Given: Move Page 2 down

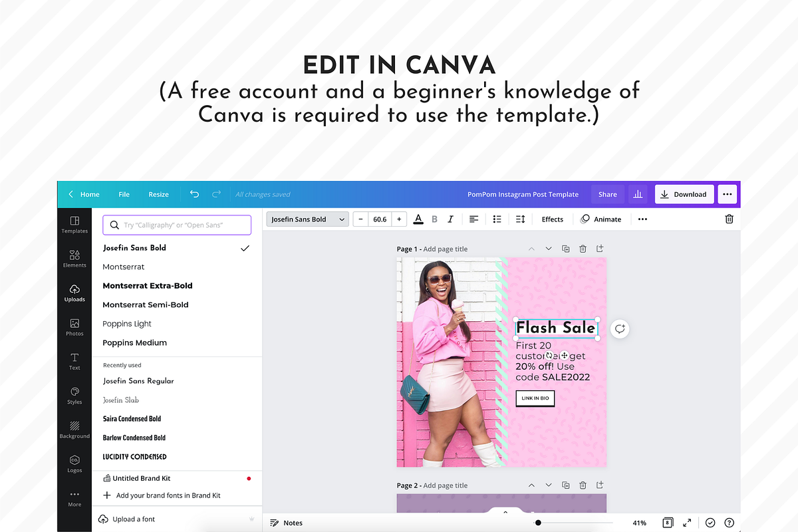Looking at the screenshot, I should (549, 485).
